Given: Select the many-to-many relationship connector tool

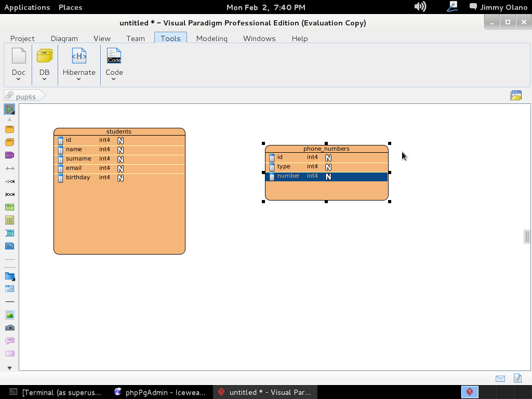Looking at the screenshot, I should tap(9, 194).
